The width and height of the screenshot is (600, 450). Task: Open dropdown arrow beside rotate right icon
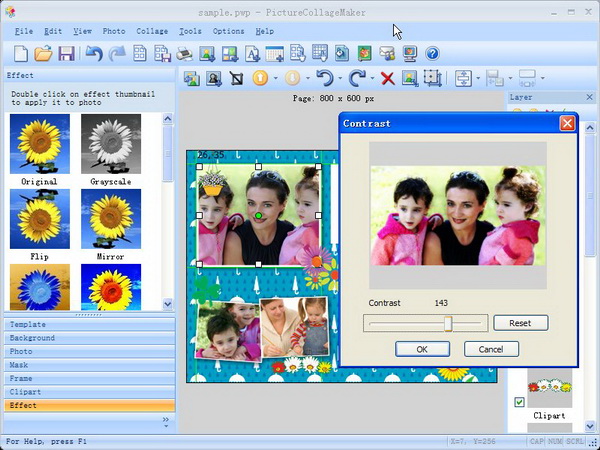pyautogui.click(x=371, y=78)
